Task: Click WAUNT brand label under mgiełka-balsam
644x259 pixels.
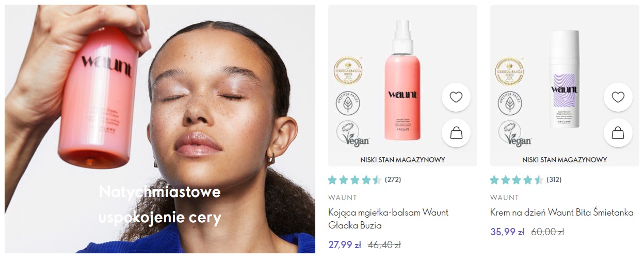Action: tap(343, 197)
